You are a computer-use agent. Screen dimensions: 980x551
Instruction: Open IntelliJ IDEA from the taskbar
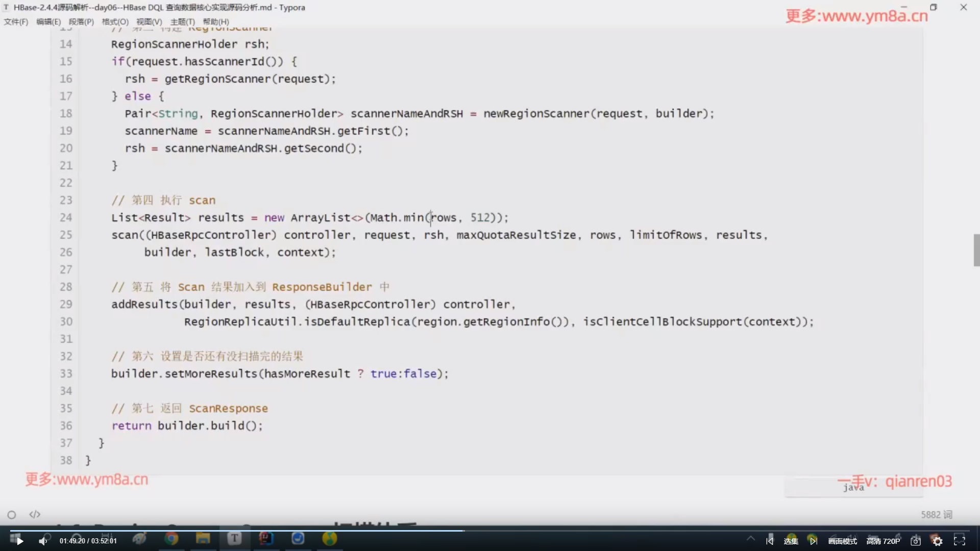point(266,538)
